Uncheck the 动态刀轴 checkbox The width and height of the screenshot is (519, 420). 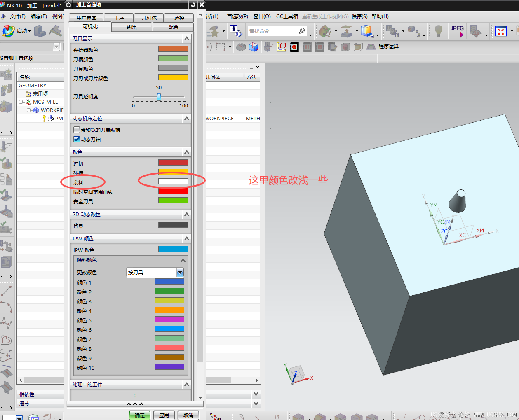(77, 139)
